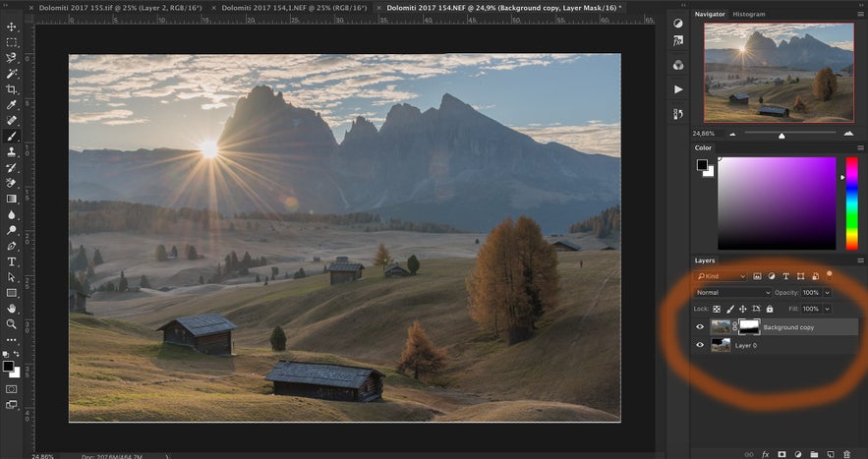
Task: Select the Dodge tool
Action: point(11,230)
